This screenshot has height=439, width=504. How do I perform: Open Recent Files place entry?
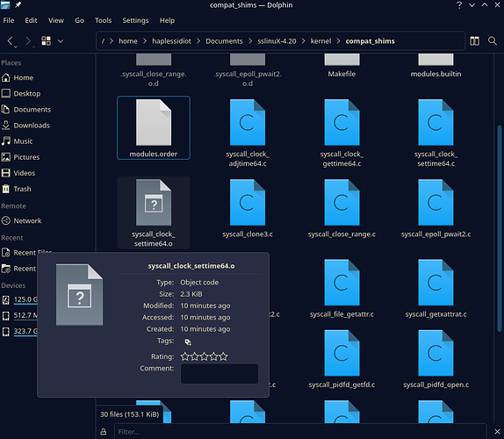(x=26, y=252)
